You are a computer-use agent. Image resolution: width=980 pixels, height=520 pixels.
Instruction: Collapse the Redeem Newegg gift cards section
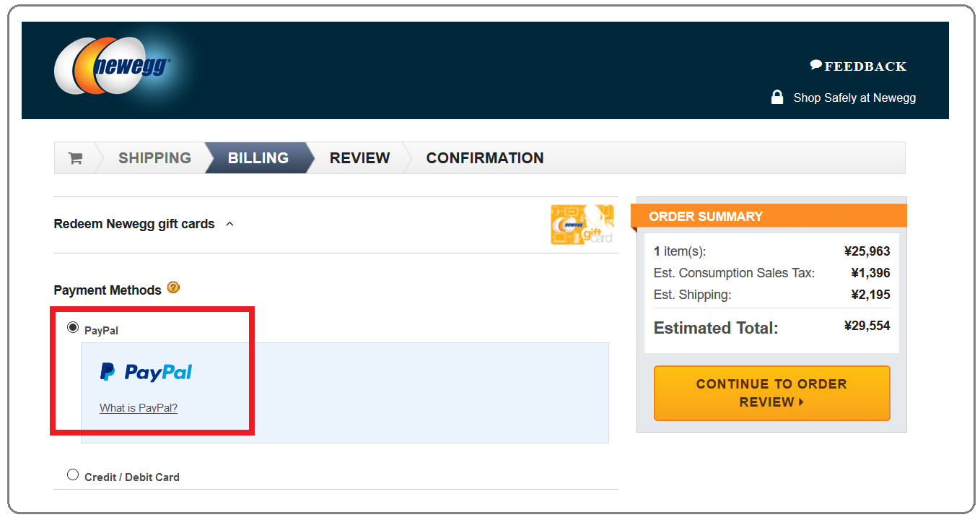(230, 224)
